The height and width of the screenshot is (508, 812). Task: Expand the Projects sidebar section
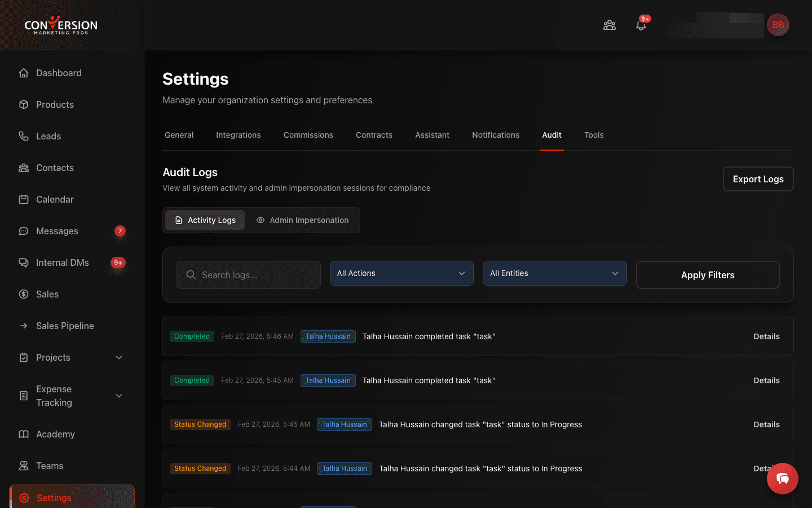tap(118, 357)
